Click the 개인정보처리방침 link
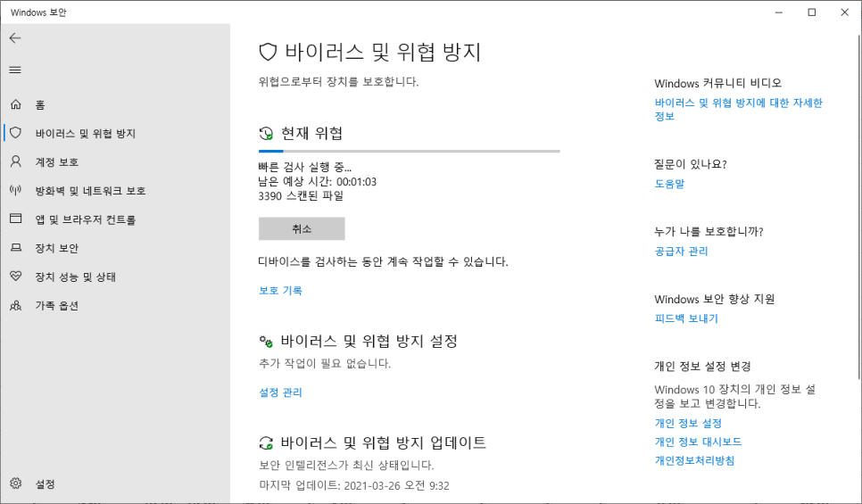Image resolution: width=862 pixels, height=504 pixels. click(694, 460)
